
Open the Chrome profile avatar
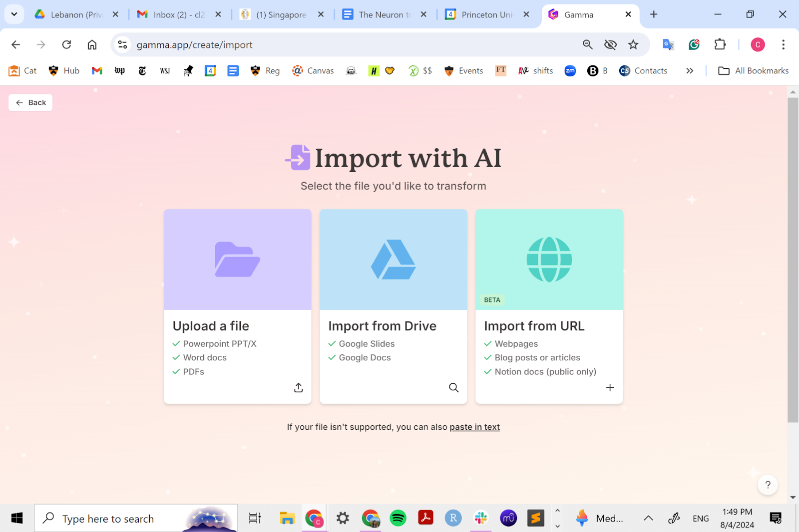pyautogui.click(x=758, y=45)
